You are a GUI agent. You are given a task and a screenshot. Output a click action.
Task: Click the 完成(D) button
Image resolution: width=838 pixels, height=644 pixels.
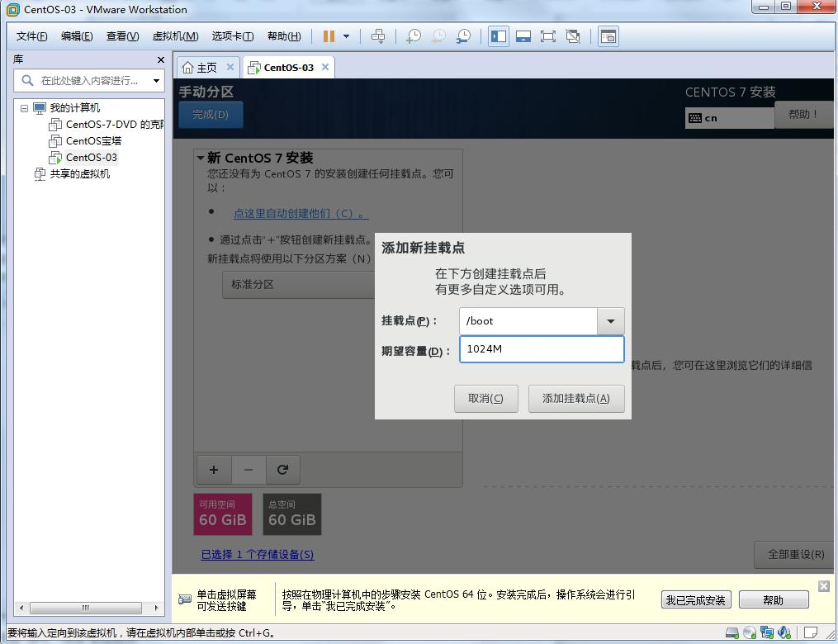coord(211,115)
